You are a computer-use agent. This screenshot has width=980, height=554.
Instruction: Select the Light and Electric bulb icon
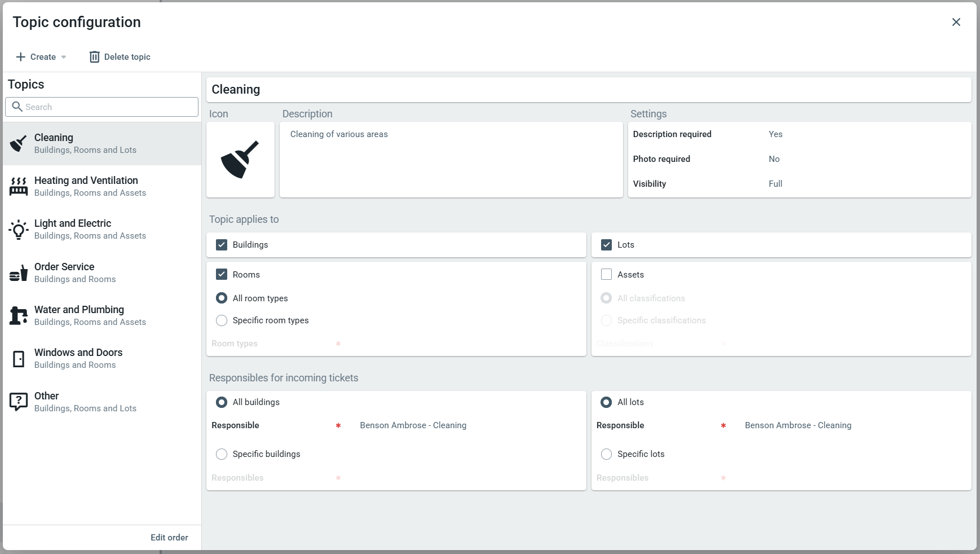point(19,230)
